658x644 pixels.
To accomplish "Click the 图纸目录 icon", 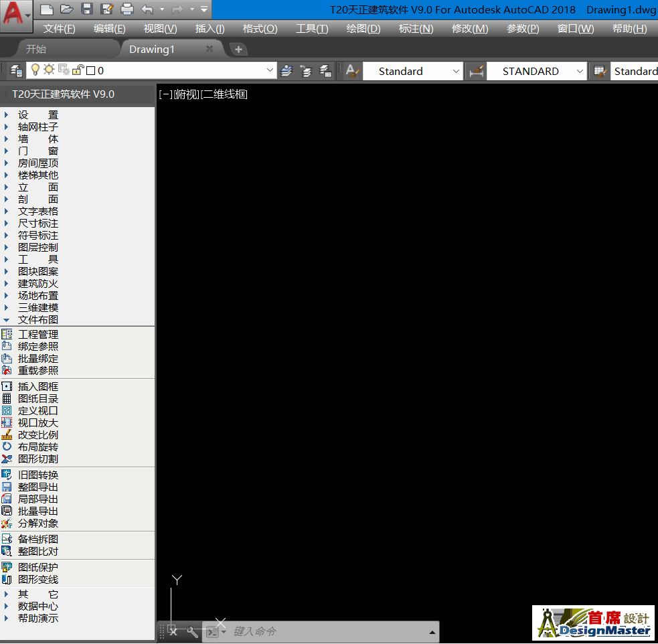I will [x=7, y=398].
